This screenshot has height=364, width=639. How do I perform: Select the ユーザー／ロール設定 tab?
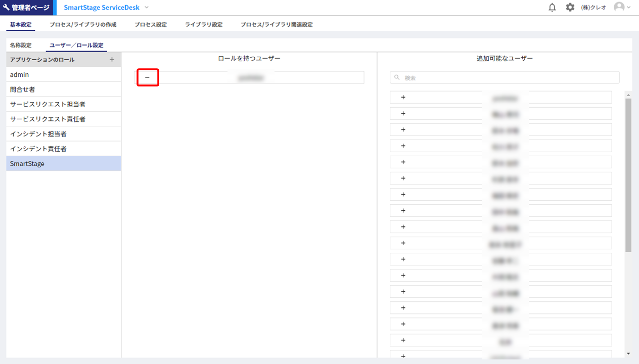[76, 45]
